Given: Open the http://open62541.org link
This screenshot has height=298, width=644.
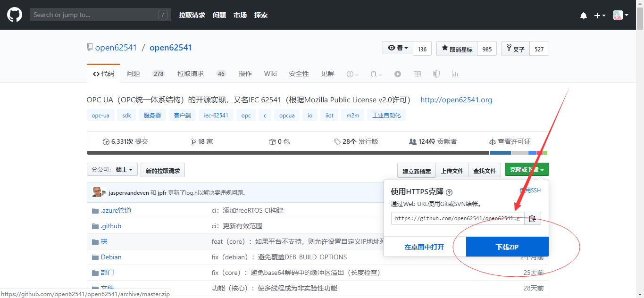Looking at the screenshot, I should 456,99.
